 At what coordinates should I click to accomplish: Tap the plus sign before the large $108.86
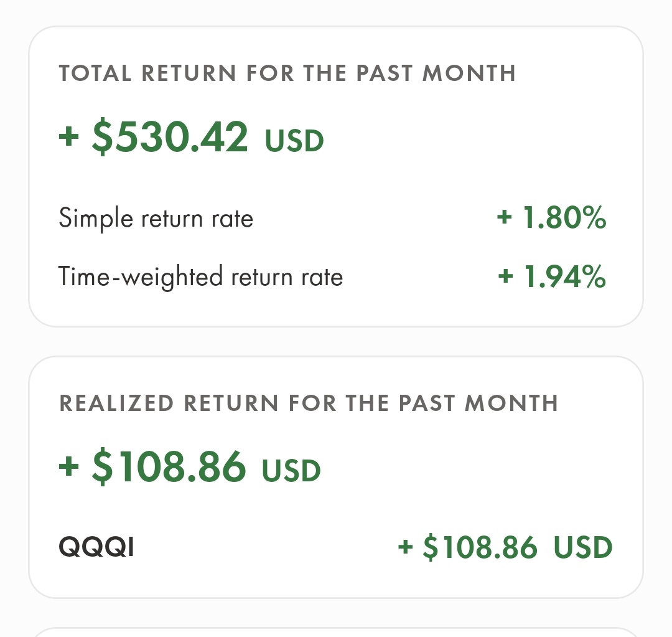[x=68, y=467]
